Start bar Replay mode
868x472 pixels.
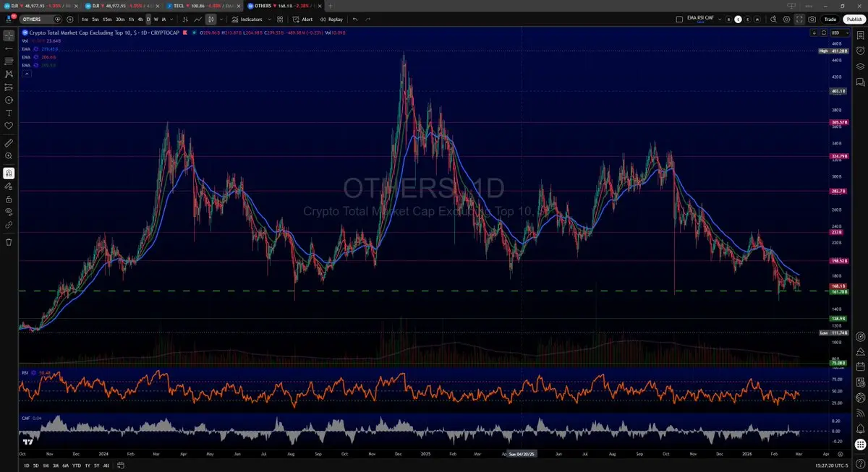click(331, 20)
